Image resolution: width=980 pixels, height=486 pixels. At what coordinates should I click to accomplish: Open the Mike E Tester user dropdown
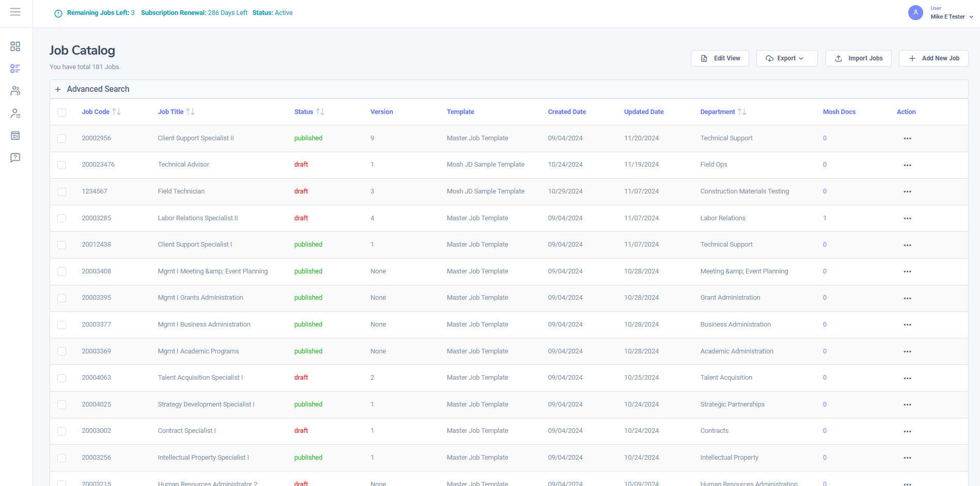click(952, 17)
